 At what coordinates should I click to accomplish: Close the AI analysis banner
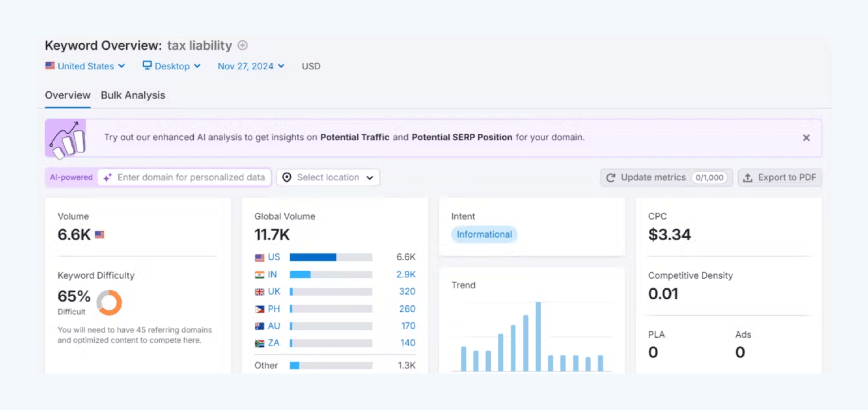806,138
